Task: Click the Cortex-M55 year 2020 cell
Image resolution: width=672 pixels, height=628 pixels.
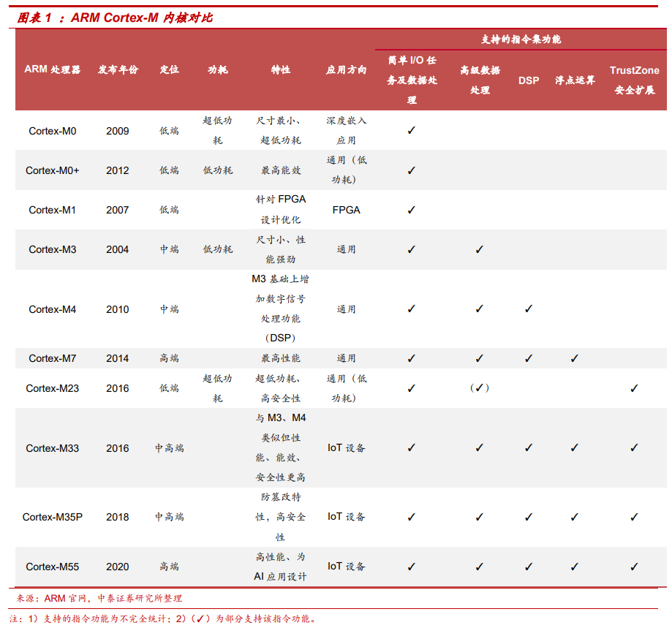Action: (x=118, y=567)
